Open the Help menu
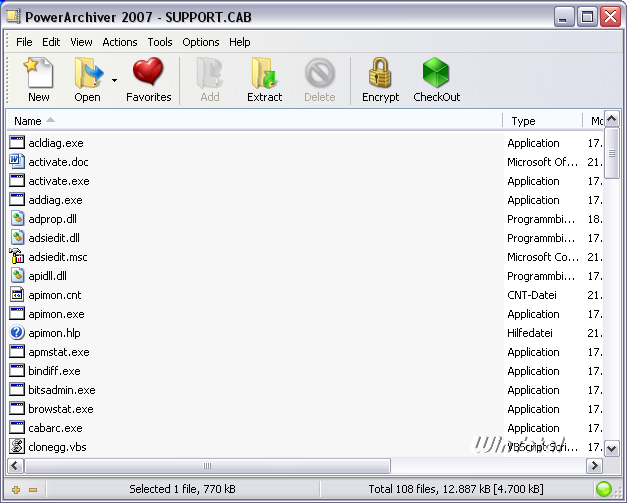The image size is (627, 503). click(240, 42)
